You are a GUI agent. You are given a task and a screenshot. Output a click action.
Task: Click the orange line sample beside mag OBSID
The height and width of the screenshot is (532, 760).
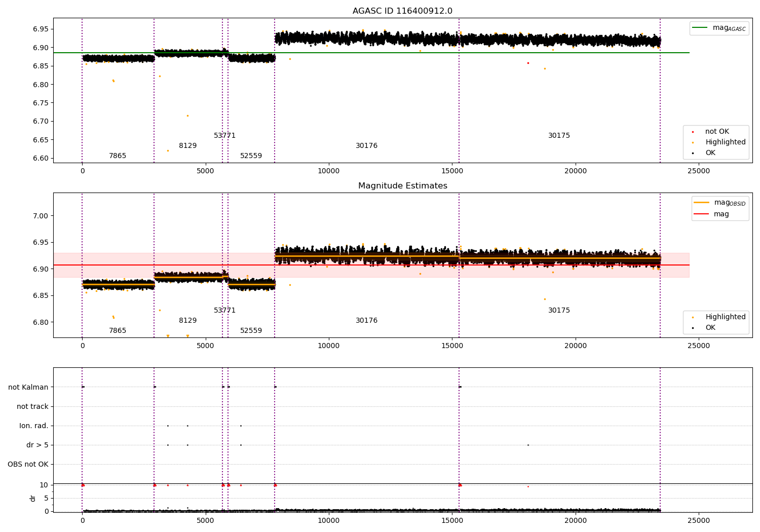coord(702,203)
